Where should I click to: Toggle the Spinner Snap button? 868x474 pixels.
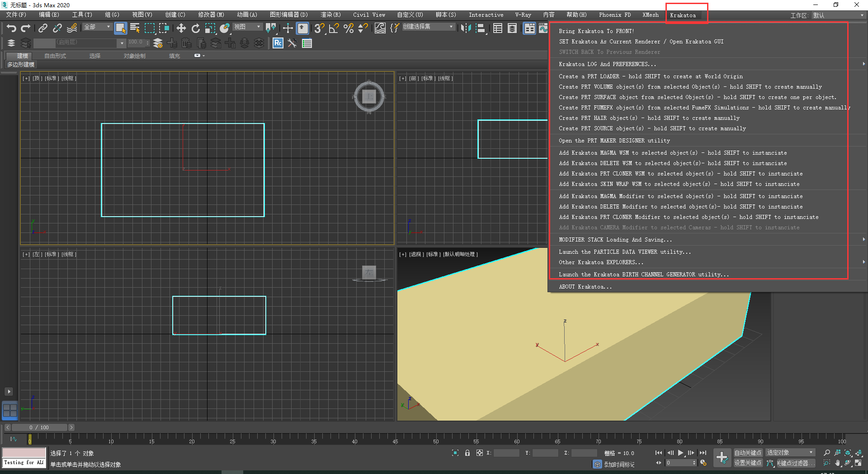click(x=363, y=28)
